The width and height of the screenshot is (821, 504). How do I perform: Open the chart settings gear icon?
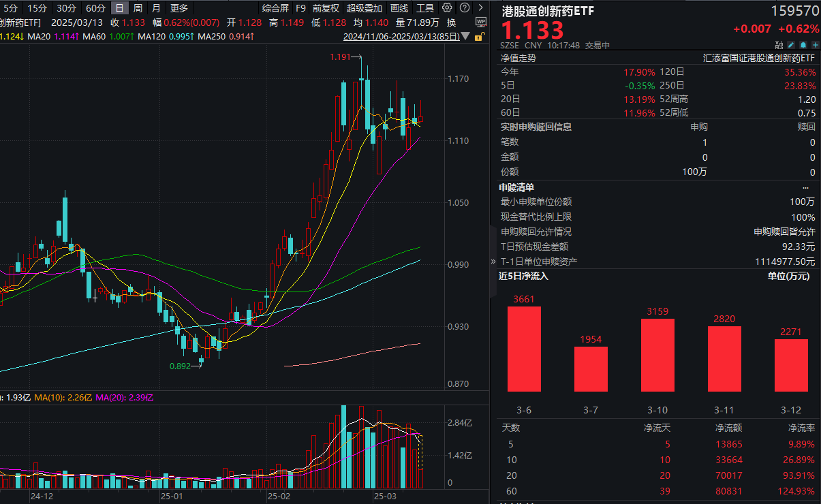(x=447, y=8)
